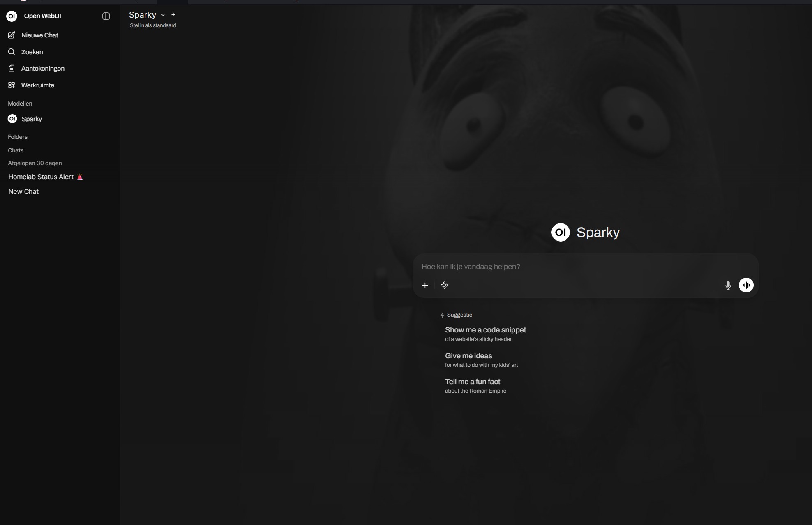Toggle the sidebar collapse button
Image resolution: width=812 pixels, height=525 pixels.
[106, 16]
